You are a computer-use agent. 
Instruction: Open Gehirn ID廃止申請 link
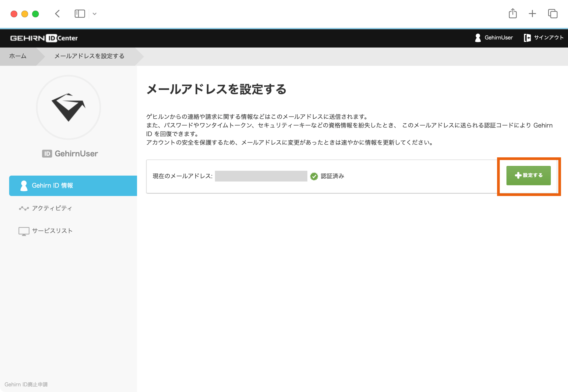click(x=26, y=384)
